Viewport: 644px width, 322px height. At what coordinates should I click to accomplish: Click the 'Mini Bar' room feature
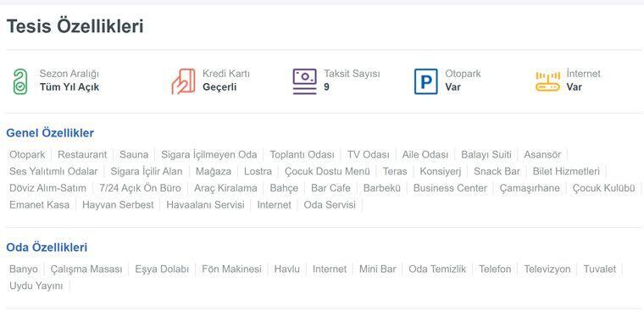click(377, 269)
